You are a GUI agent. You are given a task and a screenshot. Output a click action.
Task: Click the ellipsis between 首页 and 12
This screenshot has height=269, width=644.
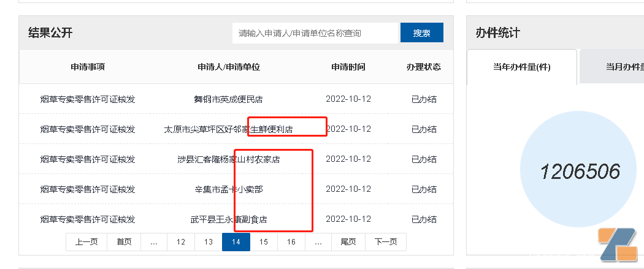click(154, 242)
